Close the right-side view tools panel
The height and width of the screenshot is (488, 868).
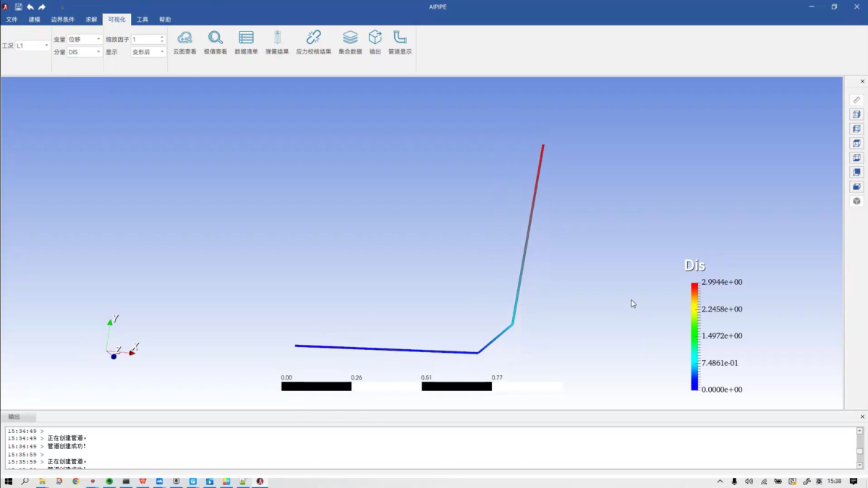click(862, 82)
